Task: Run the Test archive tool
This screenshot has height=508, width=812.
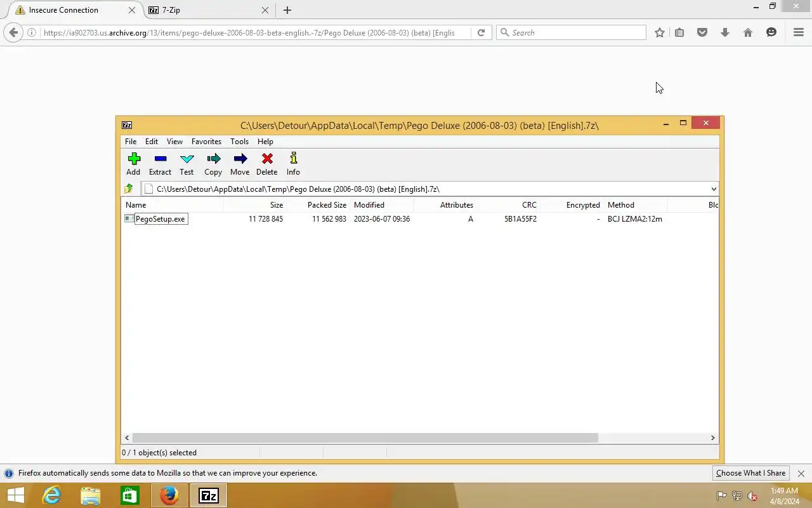Action: coord(187,164)
